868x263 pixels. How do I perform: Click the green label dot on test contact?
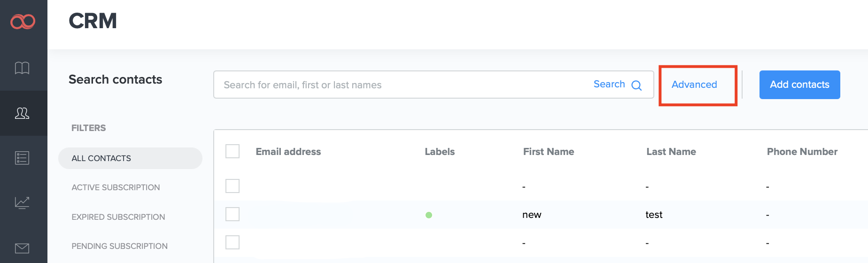[428, 215]
